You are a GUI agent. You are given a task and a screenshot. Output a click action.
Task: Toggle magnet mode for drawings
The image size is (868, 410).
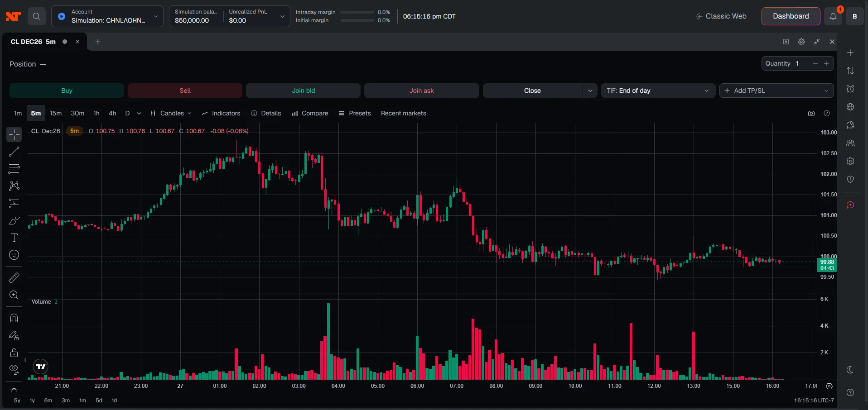pos(14,318)
